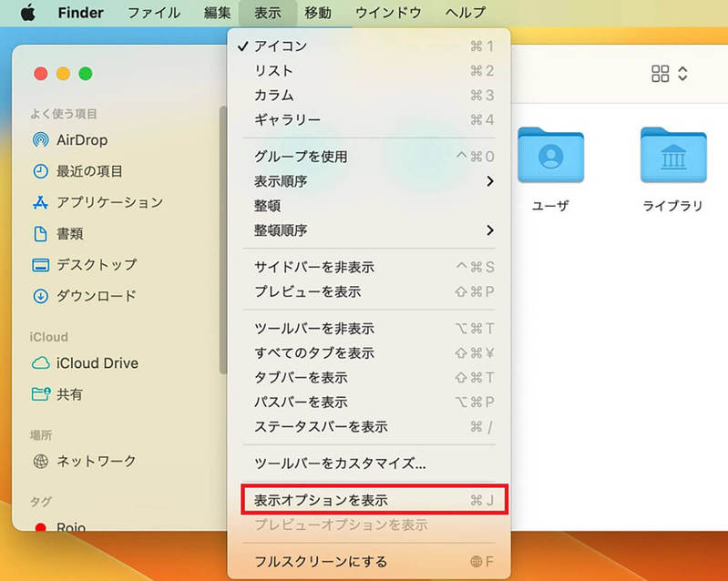Click the document icon beside 書類
This screenshot has height=581, width=728.
pyautogui.click(x=40, y=233)
